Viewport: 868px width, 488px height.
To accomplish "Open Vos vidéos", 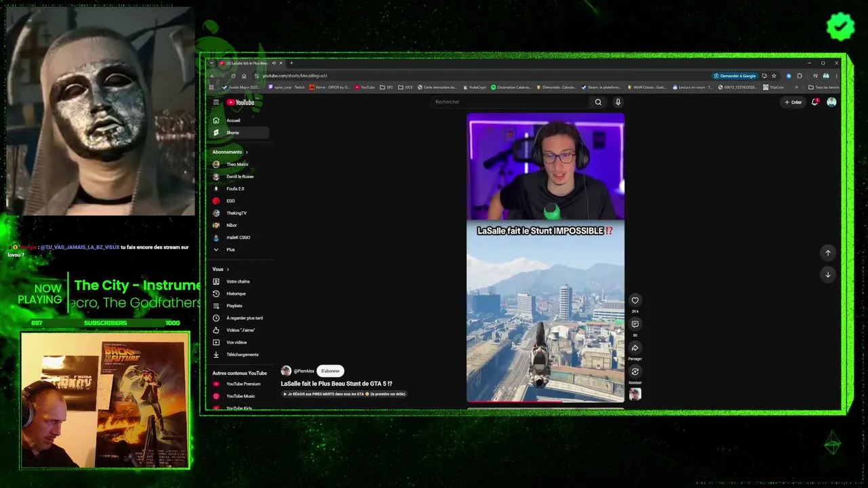I will pos(238,343).
